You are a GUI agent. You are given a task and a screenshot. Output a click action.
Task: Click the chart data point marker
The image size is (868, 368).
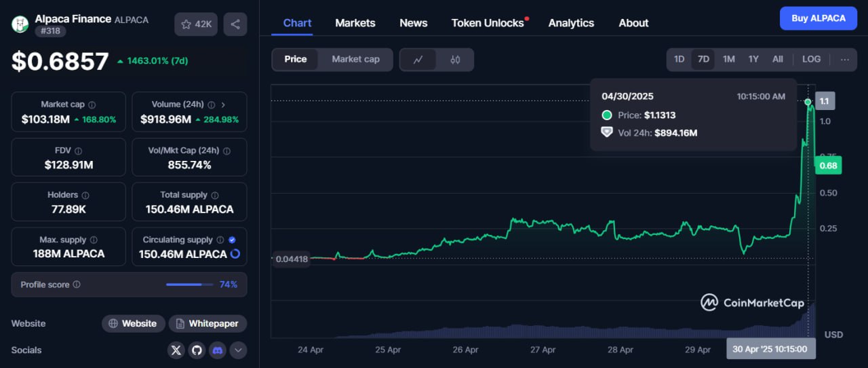[808, 102]
